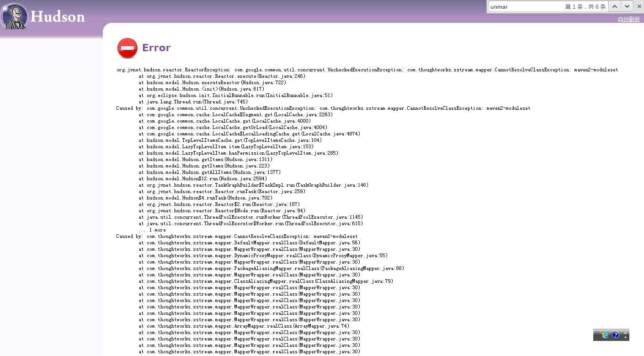Click 'ArrayMapper.realClass(ArrayMapper.java:74)' line

244,326
